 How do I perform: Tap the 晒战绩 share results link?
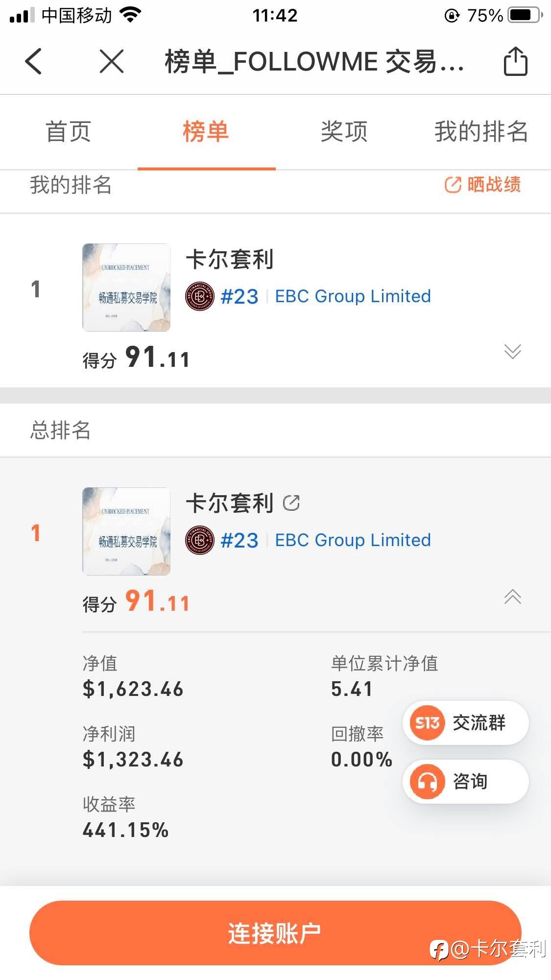coord(482,185)
